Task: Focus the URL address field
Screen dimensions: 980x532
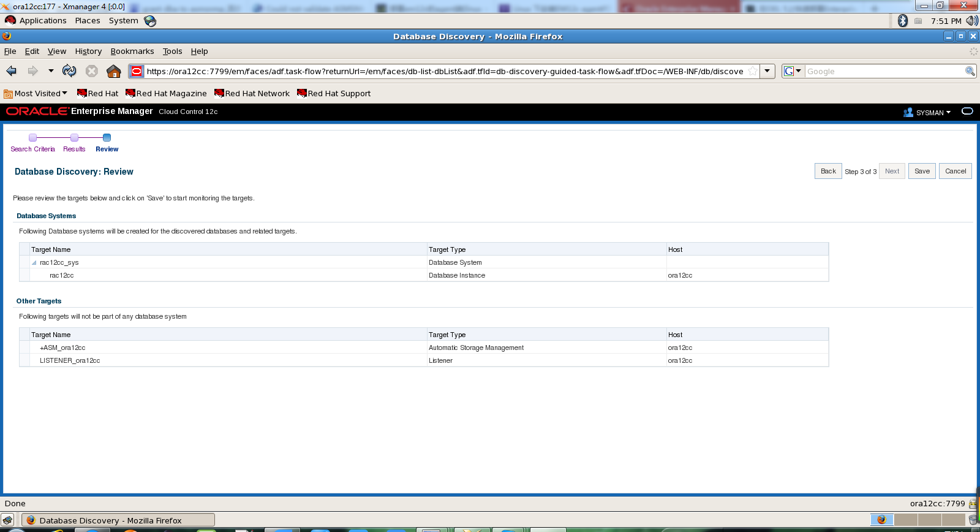Action: click(445, 71)
